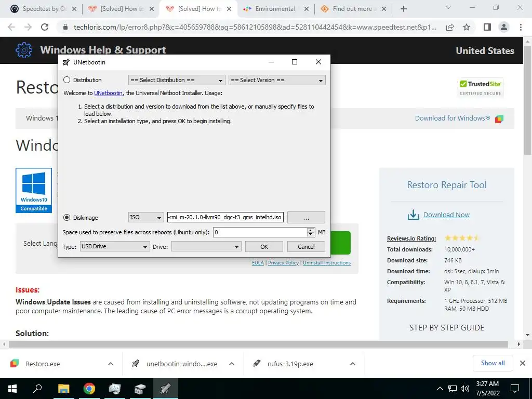This screenshot has height=399, width=532.
Task: Open the Reviews.io Rating link
Action: tap(411, 238)
